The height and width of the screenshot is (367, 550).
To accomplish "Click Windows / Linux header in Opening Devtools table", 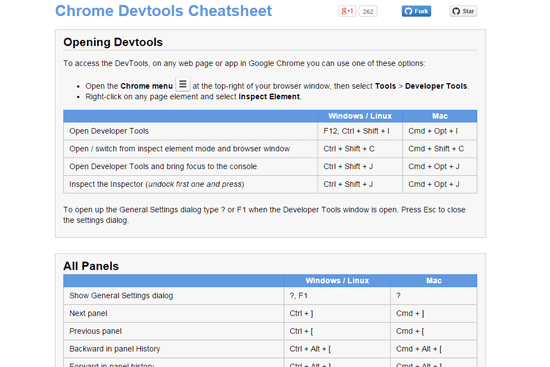I will 360,116.
